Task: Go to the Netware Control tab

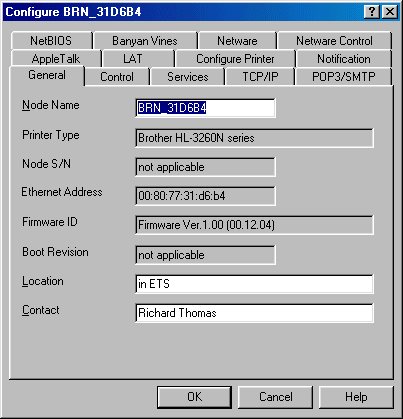Action: 335,41
